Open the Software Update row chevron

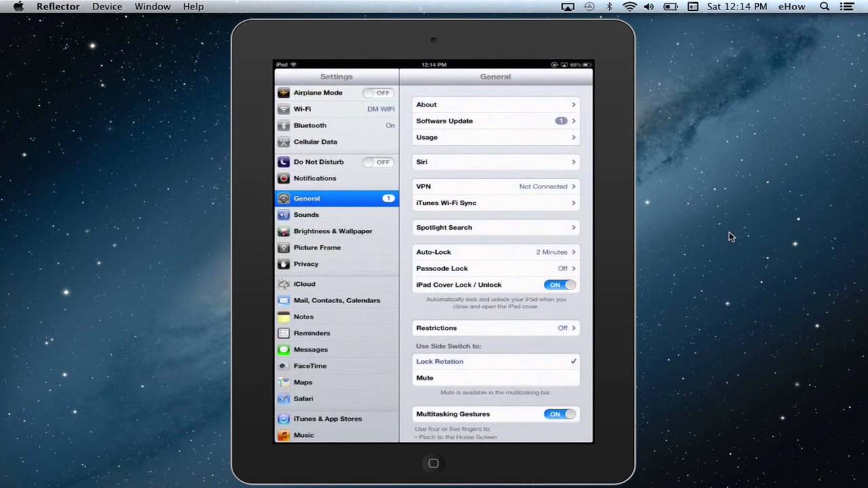pos(574,121)
